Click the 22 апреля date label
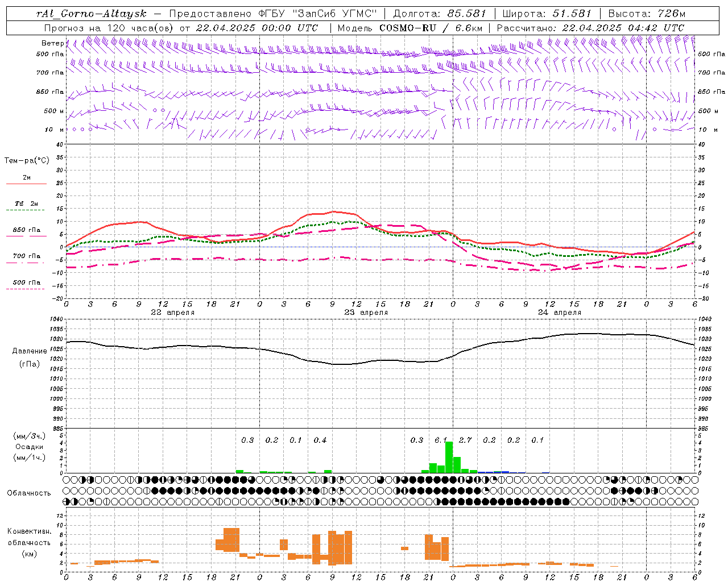728x582 pixels. tap(172, 313)
